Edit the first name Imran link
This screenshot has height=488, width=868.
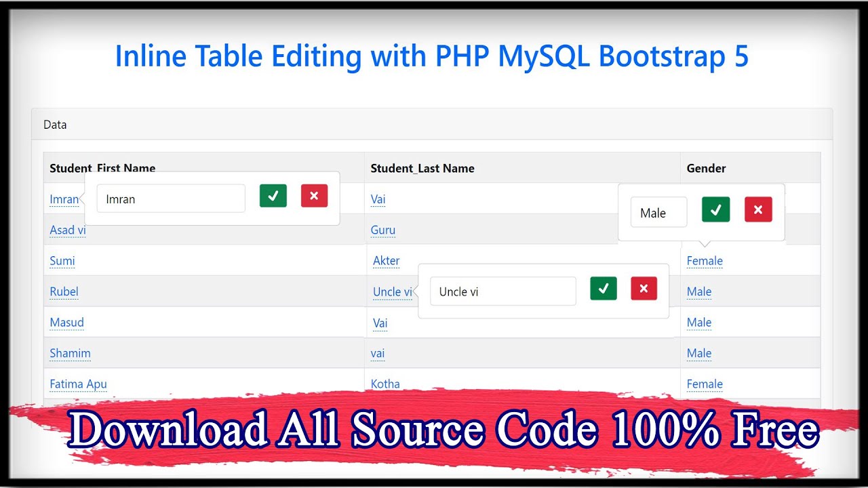point(64,199)
